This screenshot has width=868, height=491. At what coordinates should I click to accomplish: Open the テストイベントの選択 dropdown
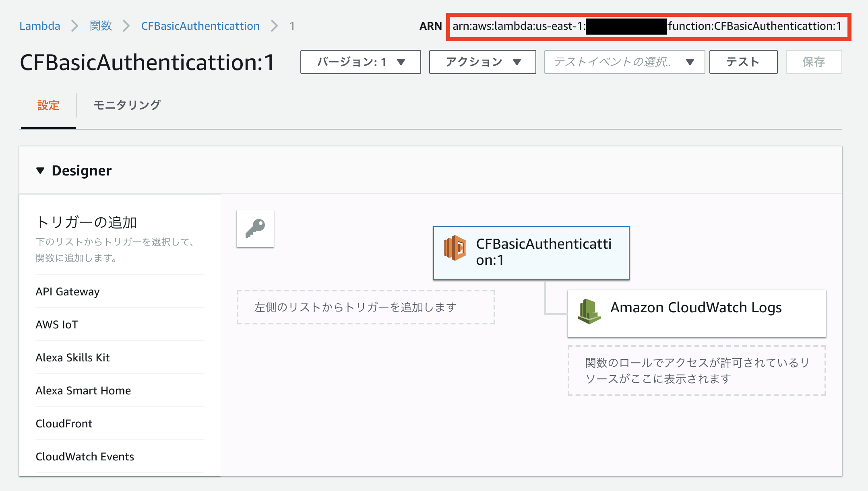point(624,62)
